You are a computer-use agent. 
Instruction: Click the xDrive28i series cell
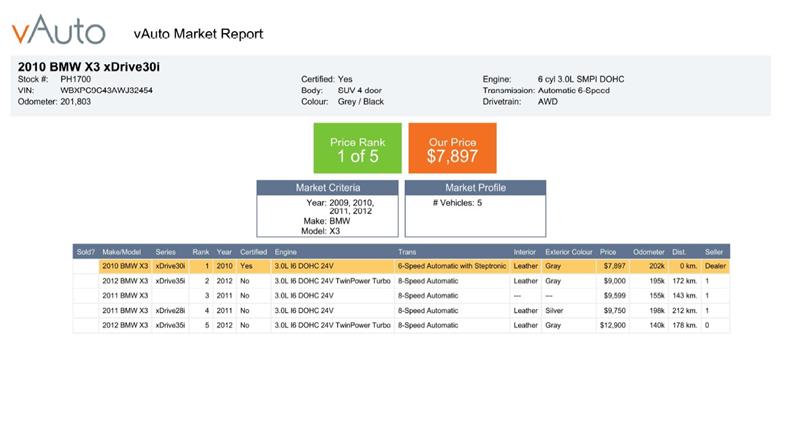tap(170, 310)
